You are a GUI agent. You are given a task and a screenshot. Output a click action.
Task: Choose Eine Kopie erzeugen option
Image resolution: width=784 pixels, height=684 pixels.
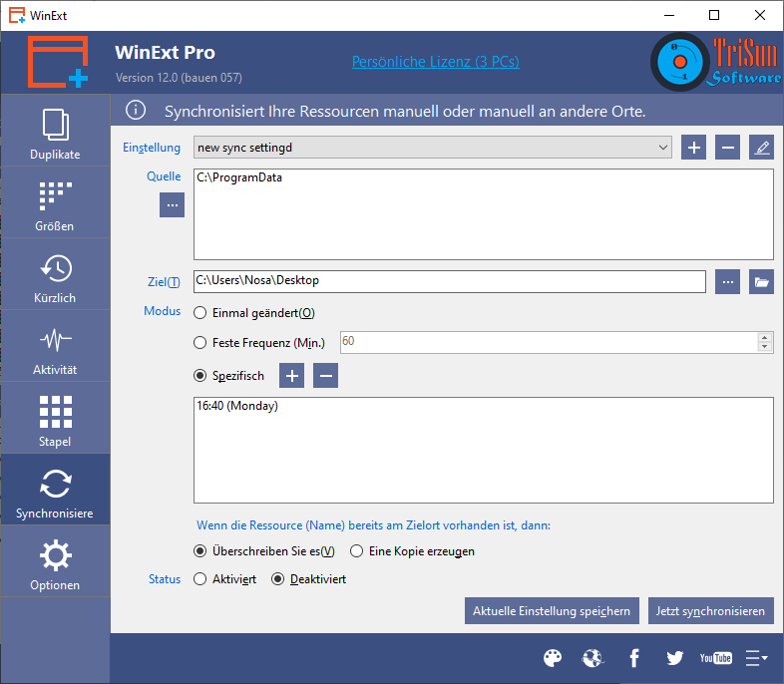pyautogui.click(x=412, y=551)
